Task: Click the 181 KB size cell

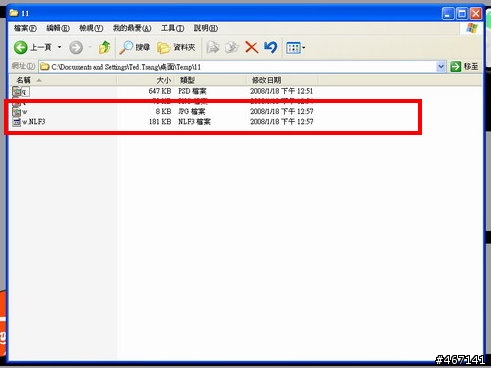Action: click(x=160, y=122)
